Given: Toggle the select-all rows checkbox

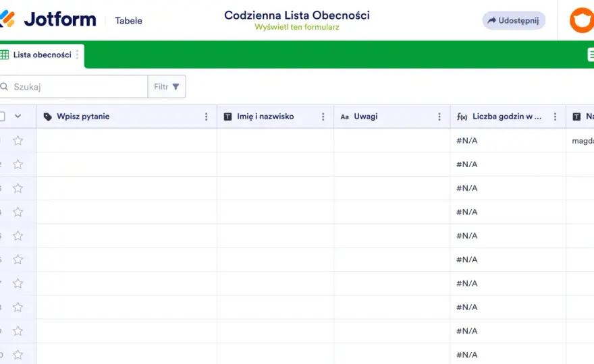Looking at the screenshot, I should 2,116.
